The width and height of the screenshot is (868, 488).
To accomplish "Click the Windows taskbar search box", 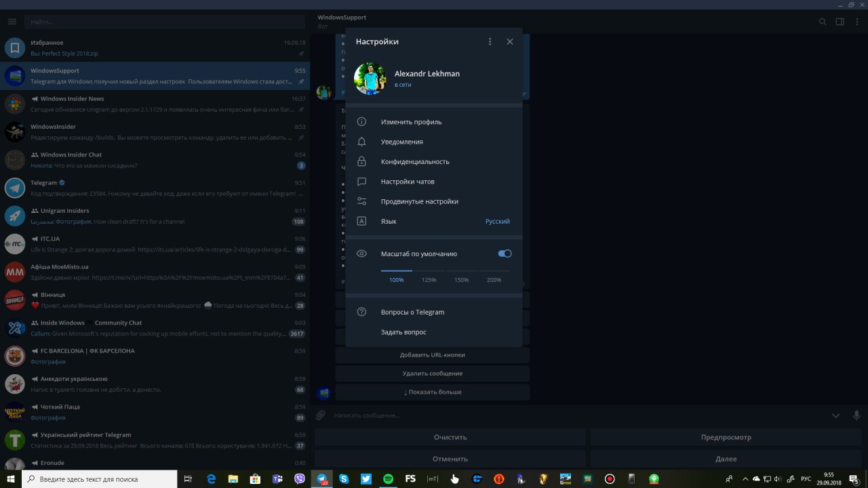I will tap(99, 479).
